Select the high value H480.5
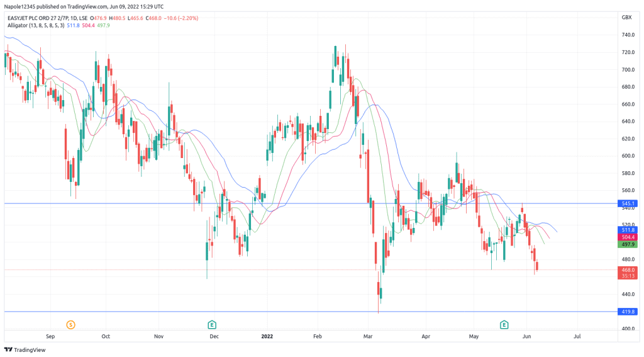This screenshot has height=357, width=644. [118, 18]
